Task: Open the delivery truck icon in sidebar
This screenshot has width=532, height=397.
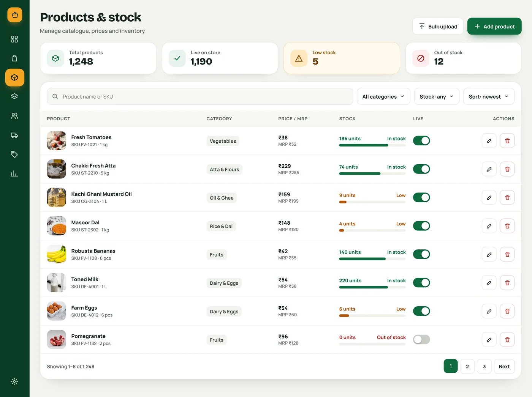Action: [x=14, y=135]
